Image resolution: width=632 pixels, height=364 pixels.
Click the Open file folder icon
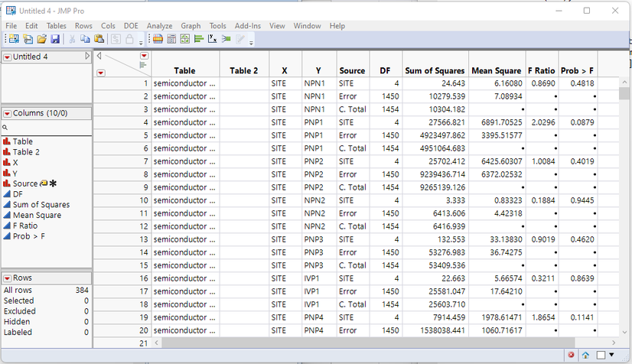41,39
